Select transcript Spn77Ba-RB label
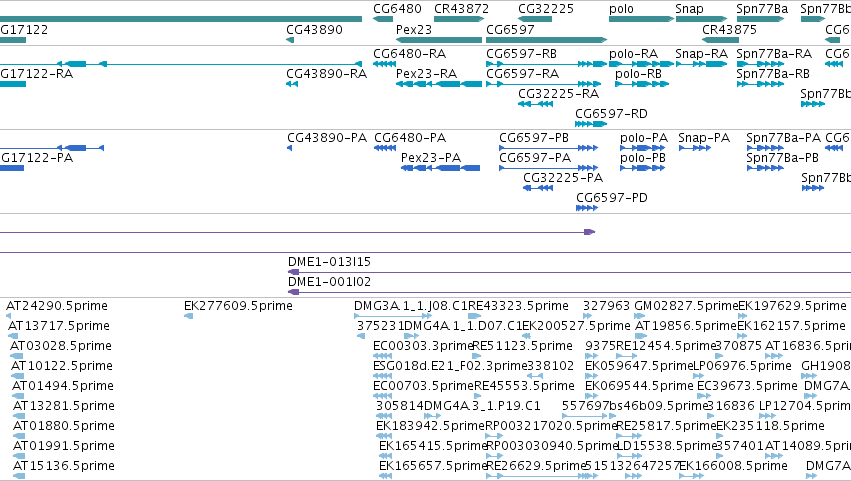The image size is (851, 481). pyautogui.click(x=773, y=74)
